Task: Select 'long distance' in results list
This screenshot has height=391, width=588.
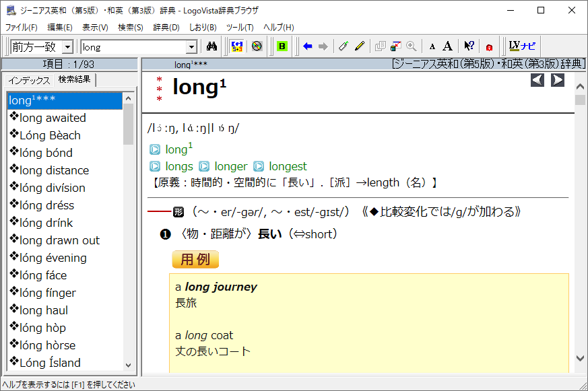Action: [x=54, y=170]
